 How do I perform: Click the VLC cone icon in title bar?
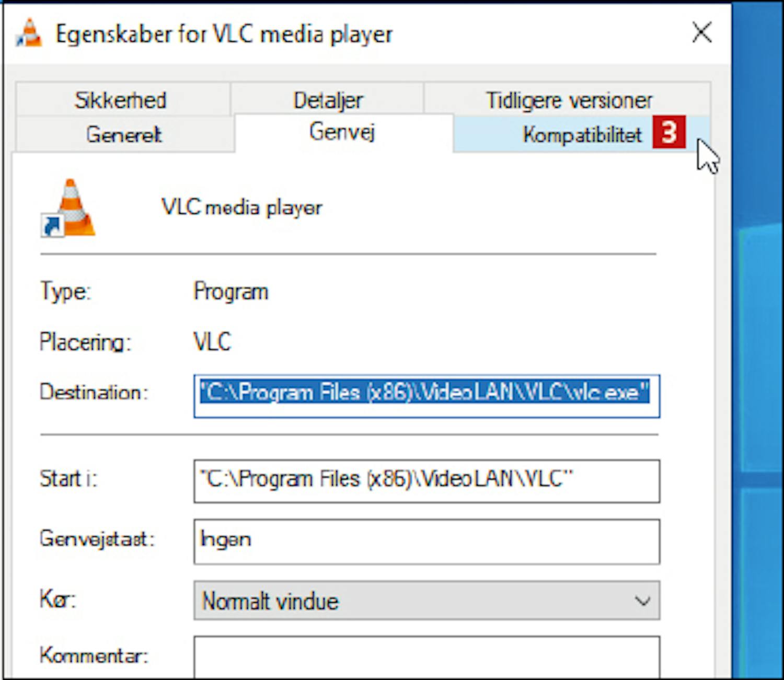(29, 33)
